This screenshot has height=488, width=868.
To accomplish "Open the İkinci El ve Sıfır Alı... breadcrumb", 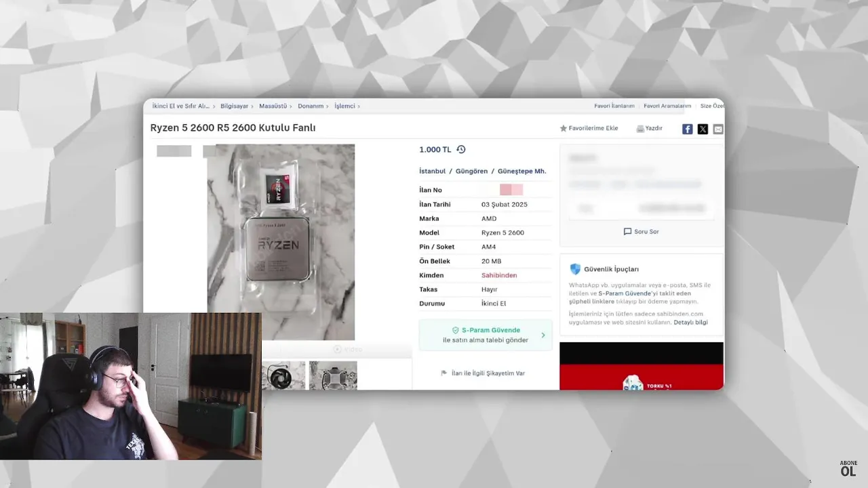I will (180, 106).
